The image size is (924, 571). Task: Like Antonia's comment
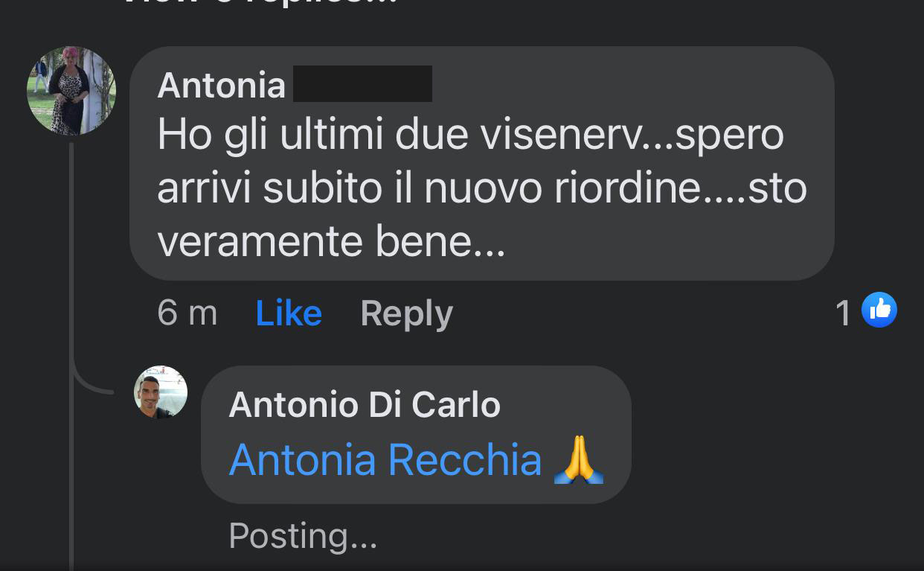289,313
